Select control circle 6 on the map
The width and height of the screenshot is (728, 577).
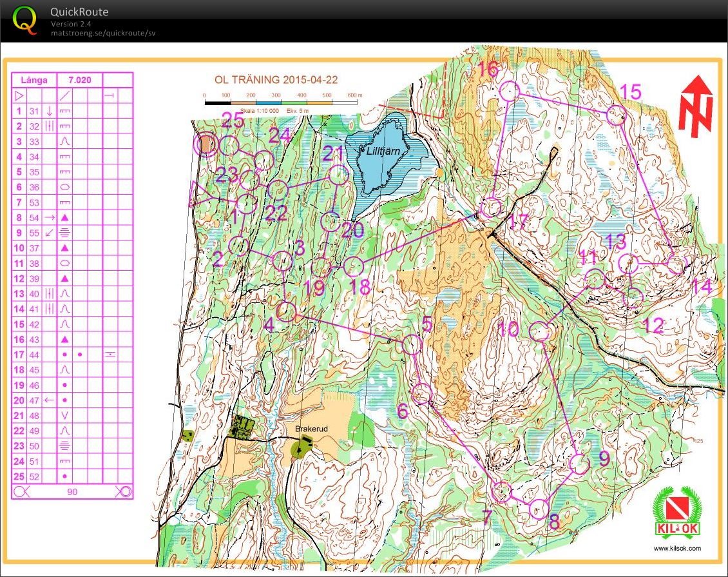tap(421, 394)
